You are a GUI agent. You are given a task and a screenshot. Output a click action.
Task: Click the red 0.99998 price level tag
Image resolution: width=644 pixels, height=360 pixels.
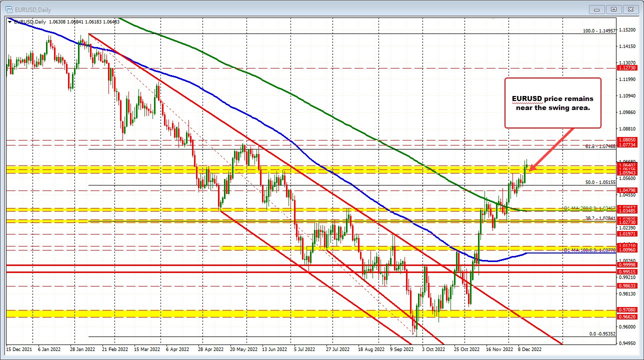[627, 264]
